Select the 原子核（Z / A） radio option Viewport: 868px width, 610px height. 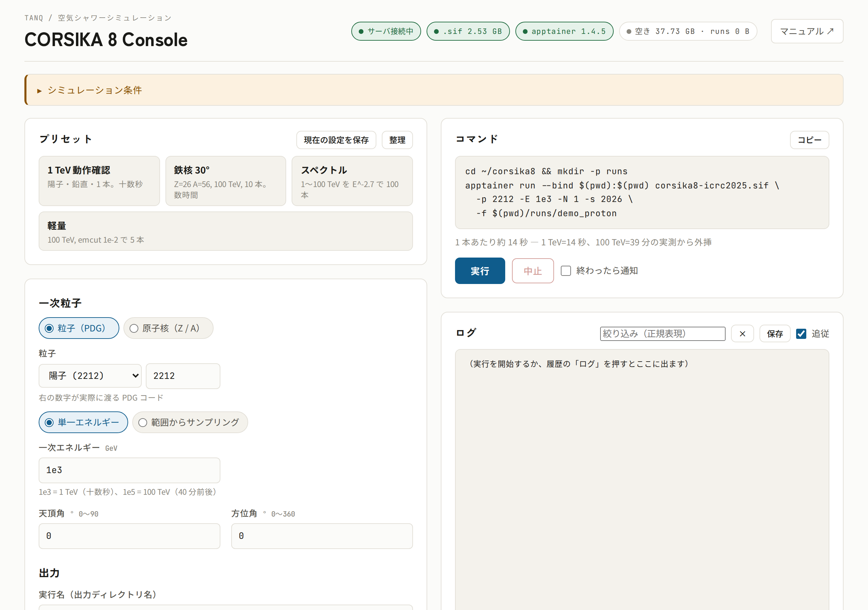pyautogui.click(x=168, y=328)
